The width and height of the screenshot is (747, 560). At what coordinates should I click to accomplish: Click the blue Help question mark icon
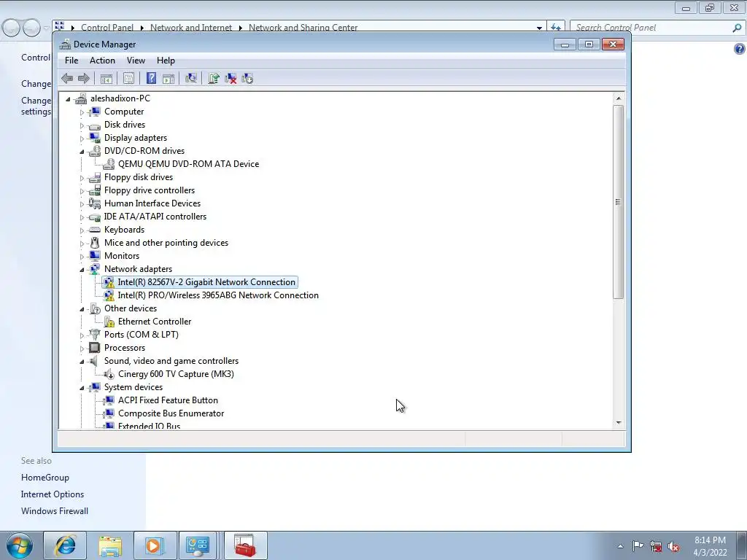[151, 78]
